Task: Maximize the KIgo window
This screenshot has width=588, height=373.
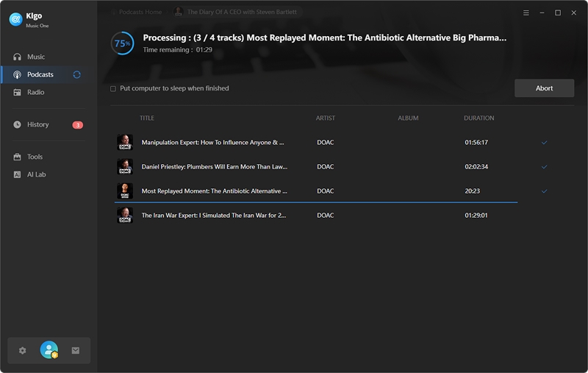Action: (558, 13)
